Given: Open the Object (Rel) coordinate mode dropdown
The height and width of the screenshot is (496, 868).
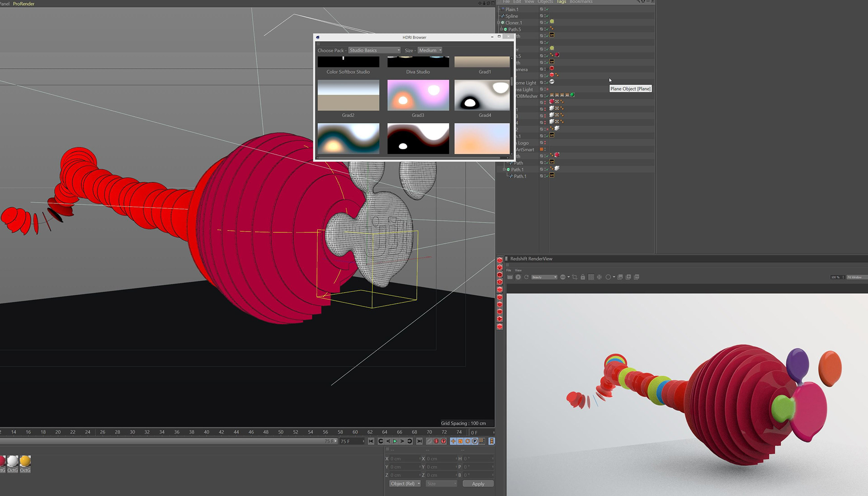Looking at the screenshot, I should pos(405,484).
